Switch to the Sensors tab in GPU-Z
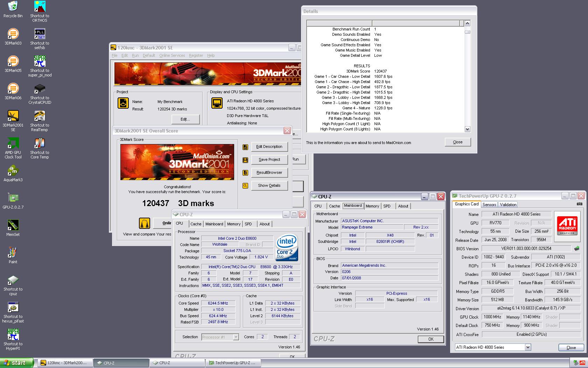Image resolution: width=588 pixels, height=368 pixels. pyautogui.click(x=489, y=205)
